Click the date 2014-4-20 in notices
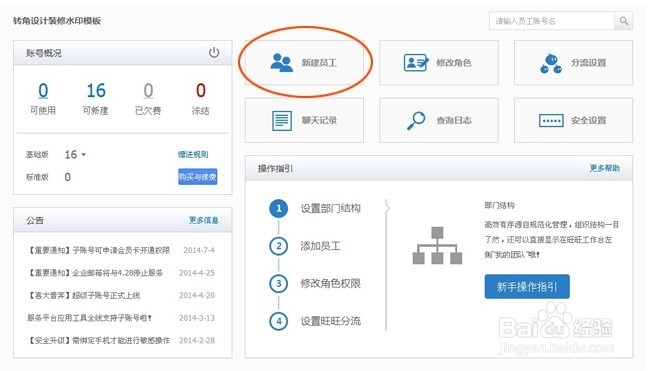650x371 pixels. 197,295
